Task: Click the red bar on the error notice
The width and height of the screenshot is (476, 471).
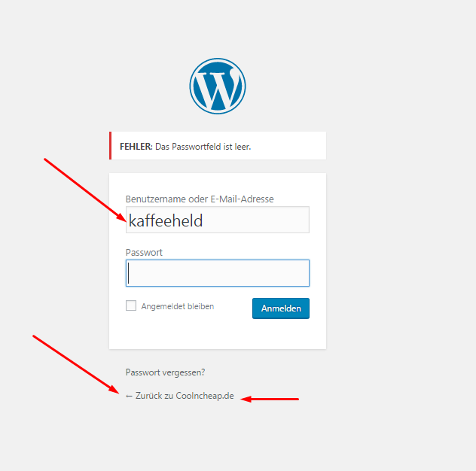Action: 110,145
